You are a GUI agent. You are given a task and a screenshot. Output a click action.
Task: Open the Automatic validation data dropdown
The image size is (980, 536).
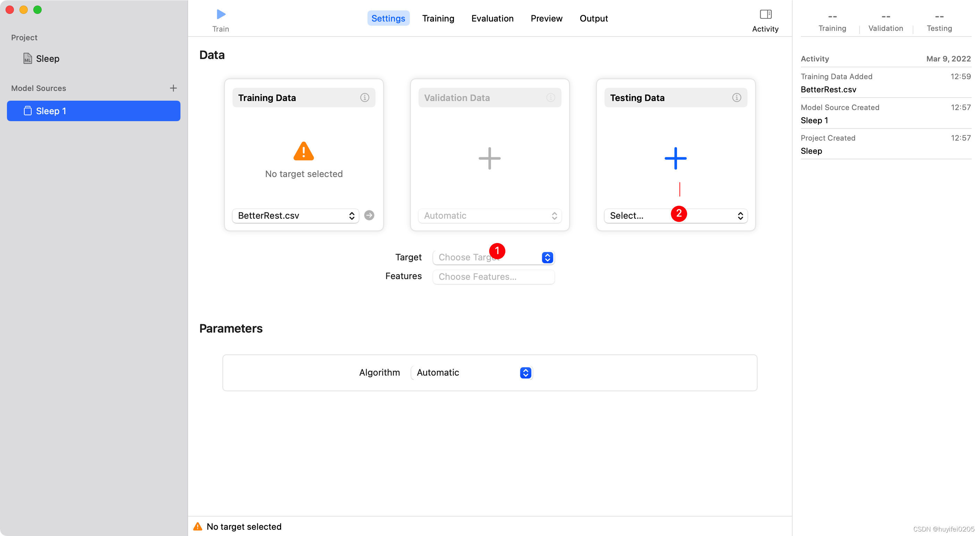click(490, 216)
